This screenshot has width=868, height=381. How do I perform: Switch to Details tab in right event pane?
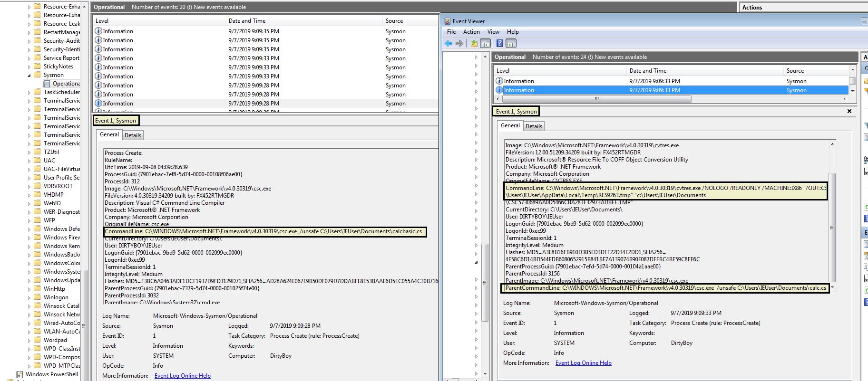click(x=534, y=126)
